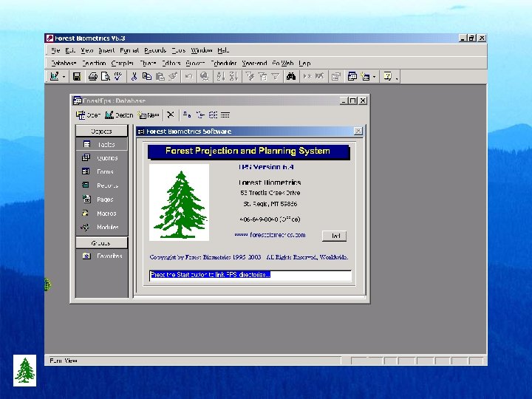Click the Delete Record icon
Screen dimensions: 532x399
pyautogui.click(x=320, y=77)
